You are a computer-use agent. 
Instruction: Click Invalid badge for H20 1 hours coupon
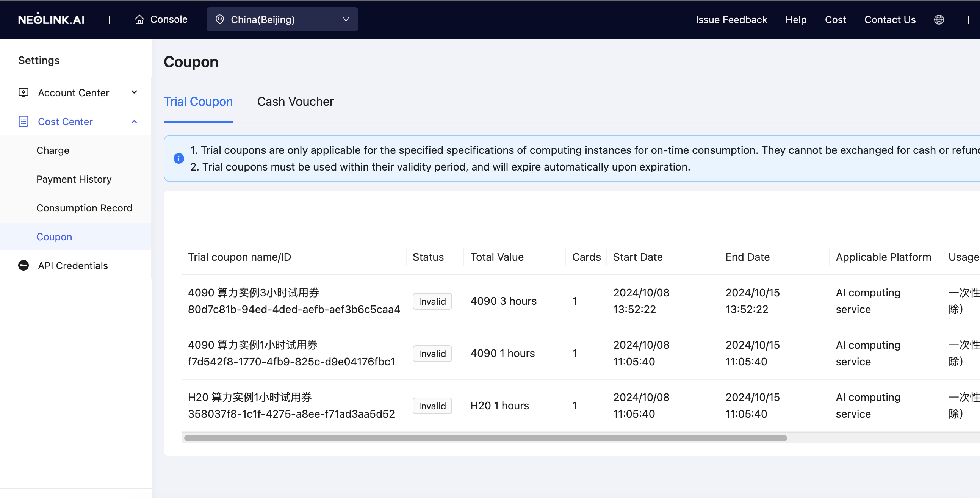(x=432, y=406)
